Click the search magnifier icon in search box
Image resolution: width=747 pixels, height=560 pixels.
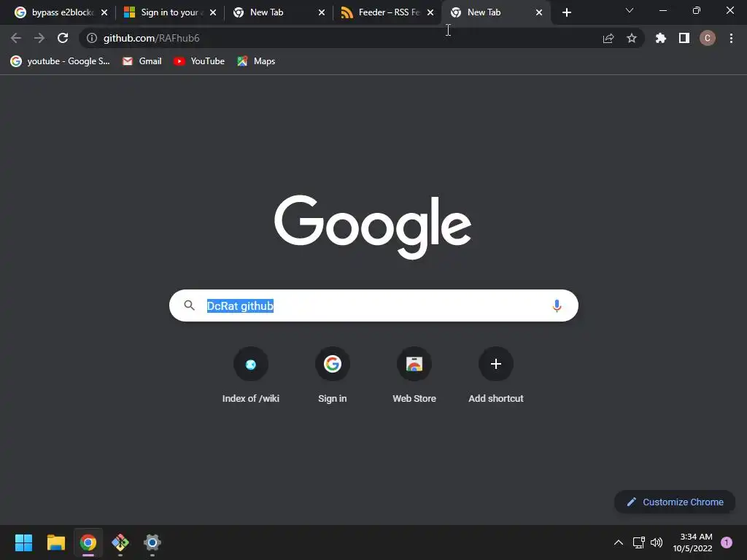[189, 306]
